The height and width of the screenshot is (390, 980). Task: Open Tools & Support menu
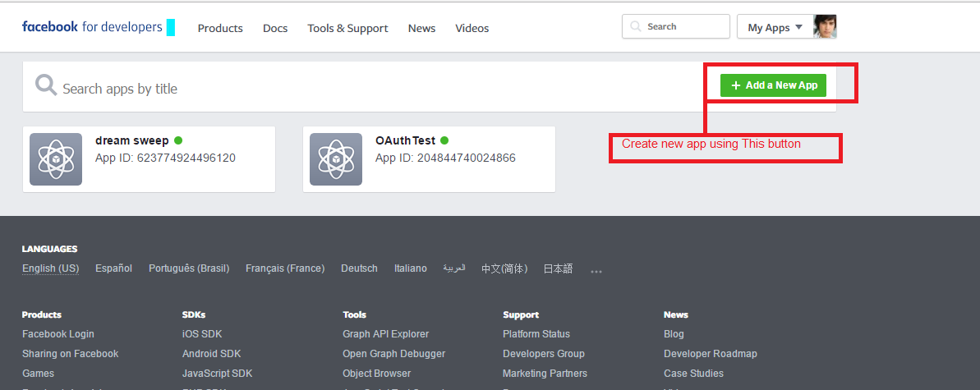click(347, 28)
